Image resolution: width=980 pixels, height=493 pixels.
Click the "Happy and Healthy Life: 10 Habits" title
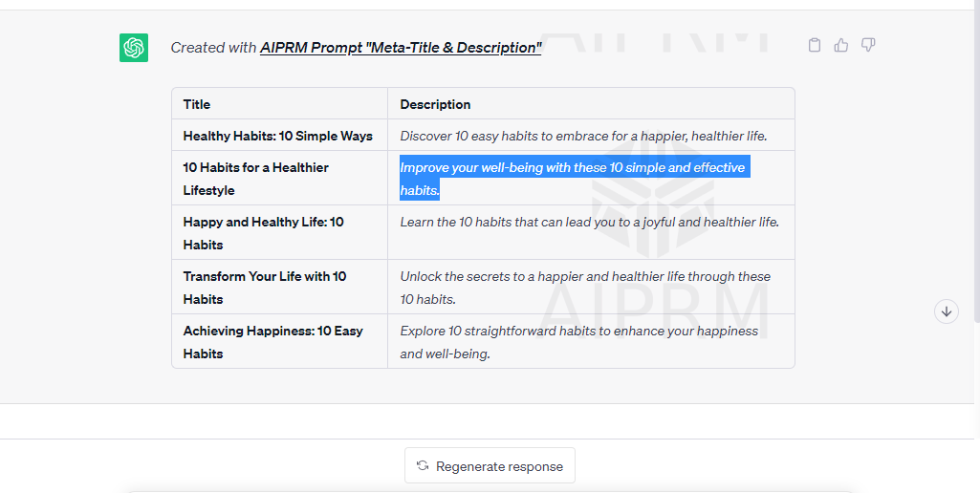[x=263, y=232]
